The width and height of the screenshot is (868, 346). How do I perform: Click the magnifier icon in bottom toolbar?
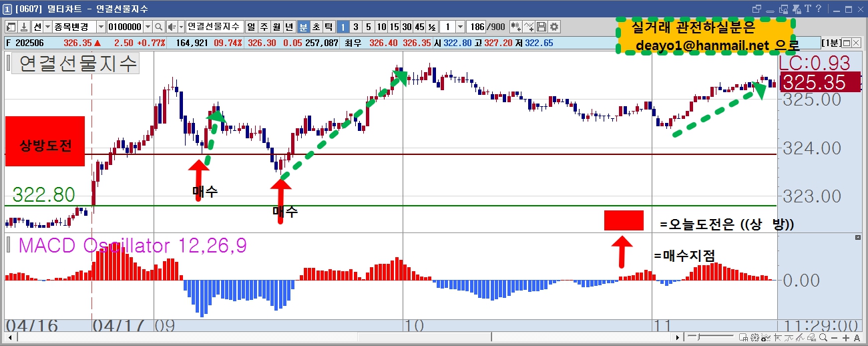click(x=823, y=337)
